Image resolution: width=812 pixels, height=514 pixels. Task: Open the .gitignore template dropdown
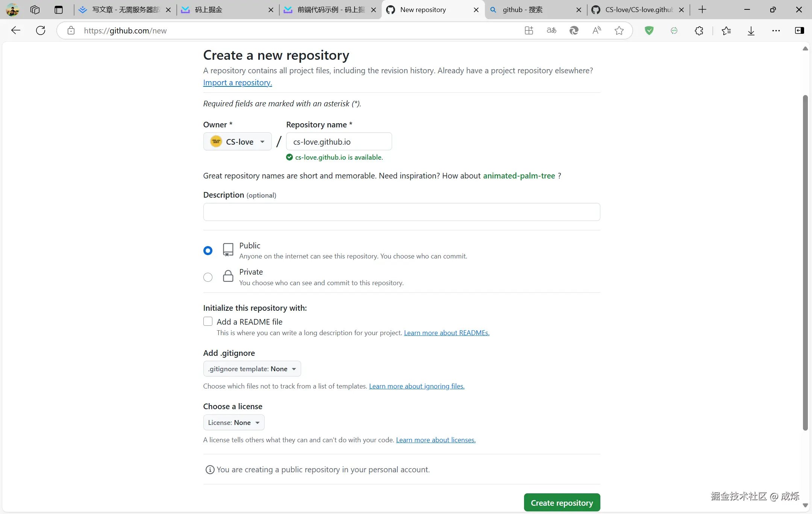click(251, 369)
